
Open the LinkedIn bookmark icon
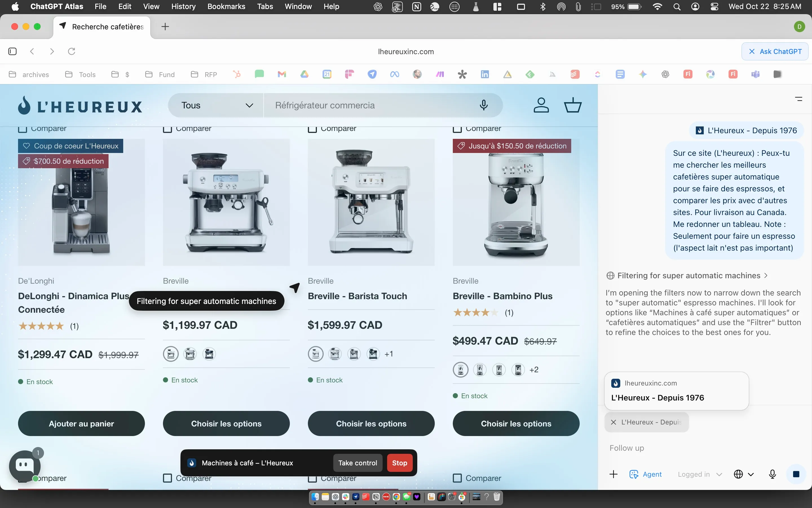pyautogui.click(x=485, y=74)
